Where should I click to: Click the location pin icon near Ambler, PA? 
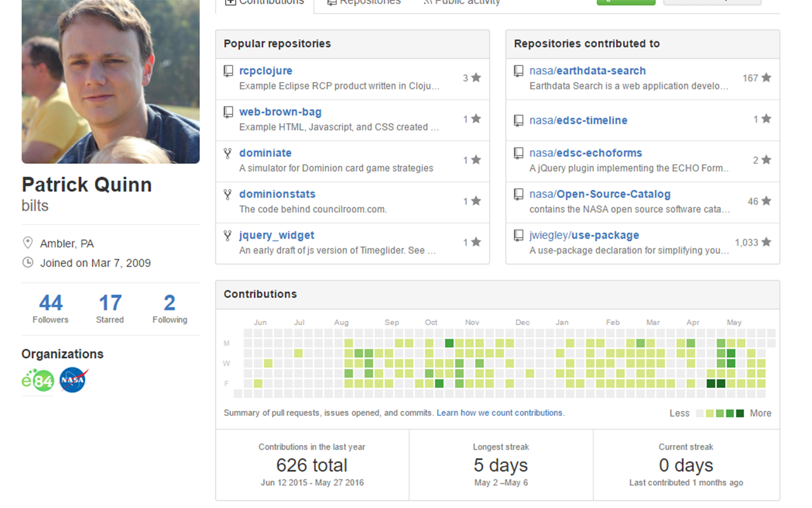click(x=28, y=242)
